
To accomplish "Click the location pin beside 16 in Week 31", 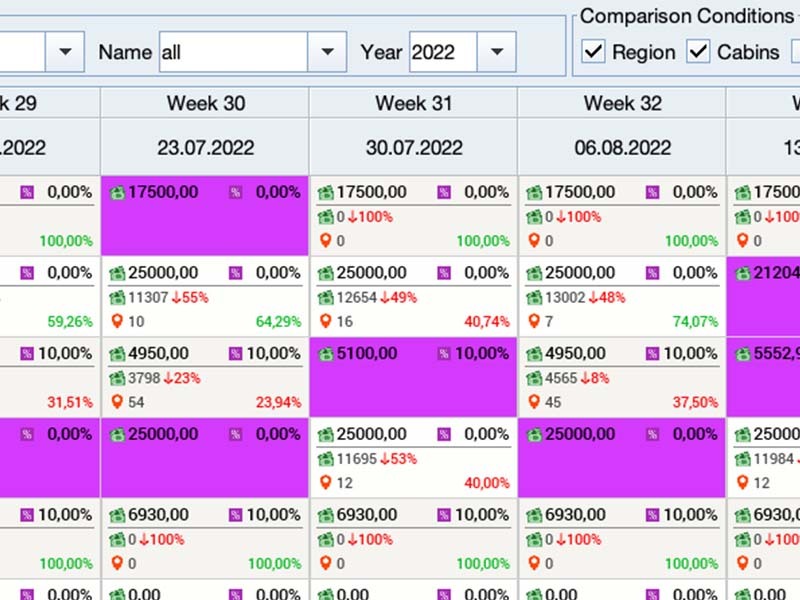I will click(x=325, y=321).
